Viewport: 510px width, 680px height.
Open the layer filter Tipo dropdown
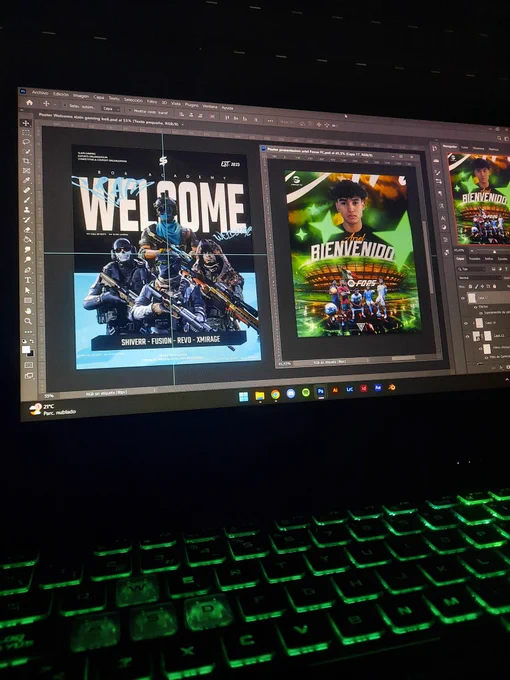[471, 269]
